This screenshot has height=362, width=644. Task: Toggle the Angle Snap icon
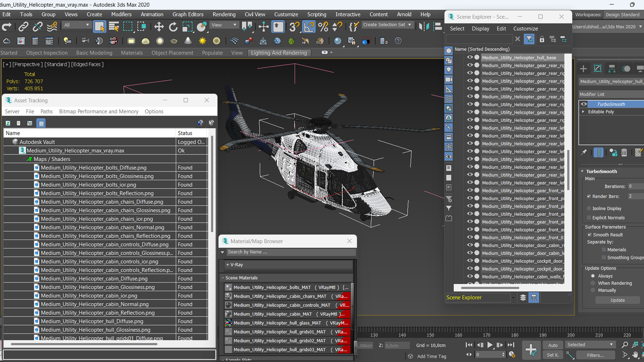point(309,26)
